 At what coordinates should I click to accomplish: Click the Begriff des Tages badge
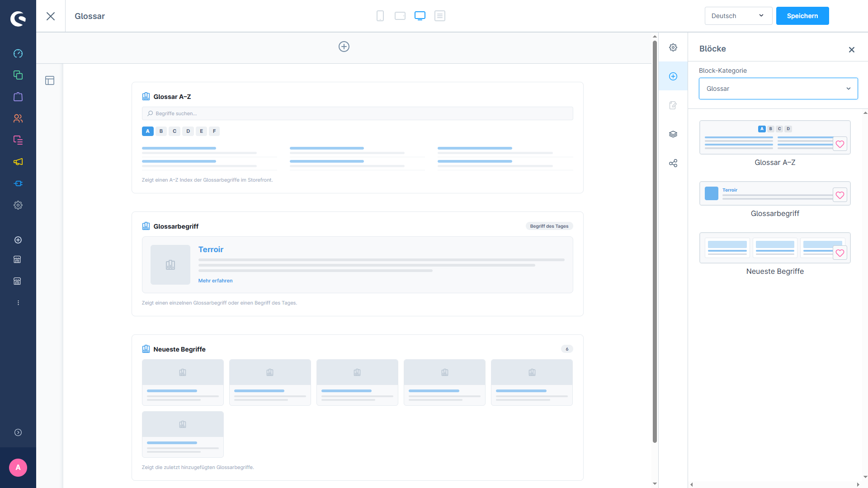549,226
